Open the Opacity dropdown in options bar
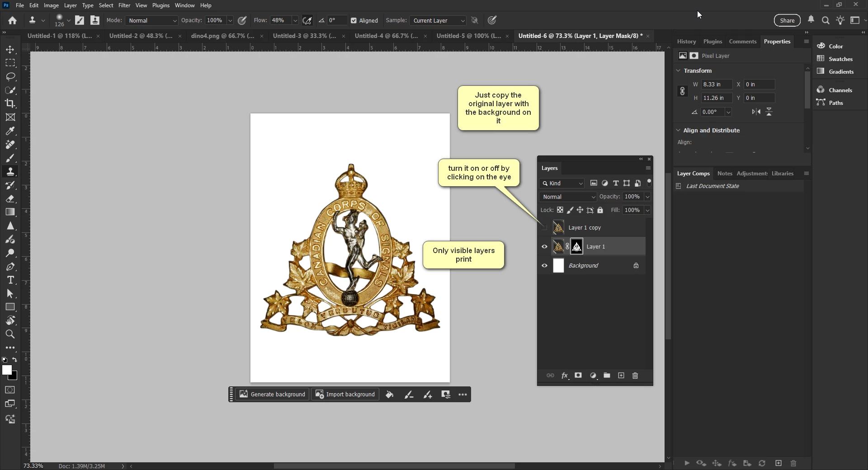 tap(230, 20)
